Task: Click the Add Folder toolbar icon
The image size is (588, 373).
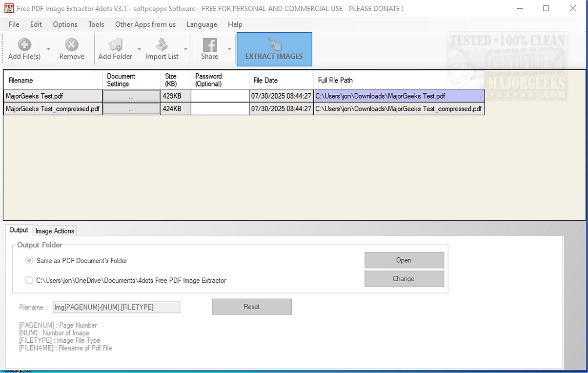Action: pyautogui.click(x=115, y=44)
